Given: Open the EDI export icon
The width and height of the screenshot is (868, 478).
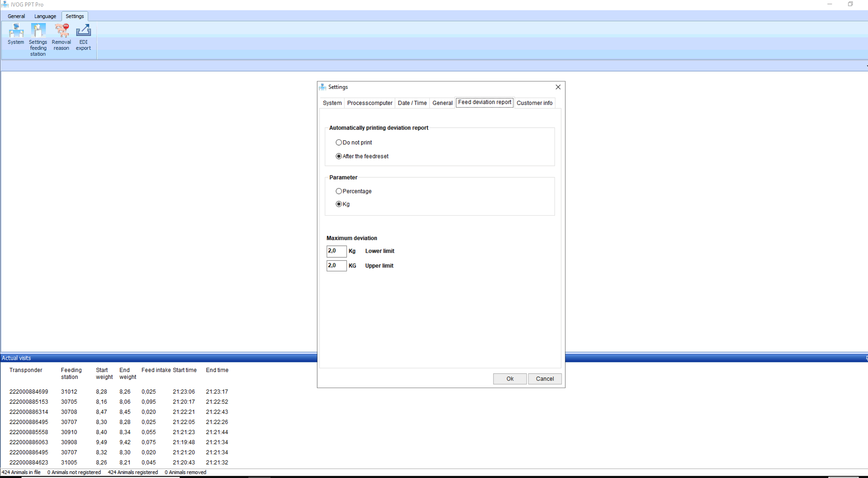Looking at the screenshot, I should pos(83,37).
